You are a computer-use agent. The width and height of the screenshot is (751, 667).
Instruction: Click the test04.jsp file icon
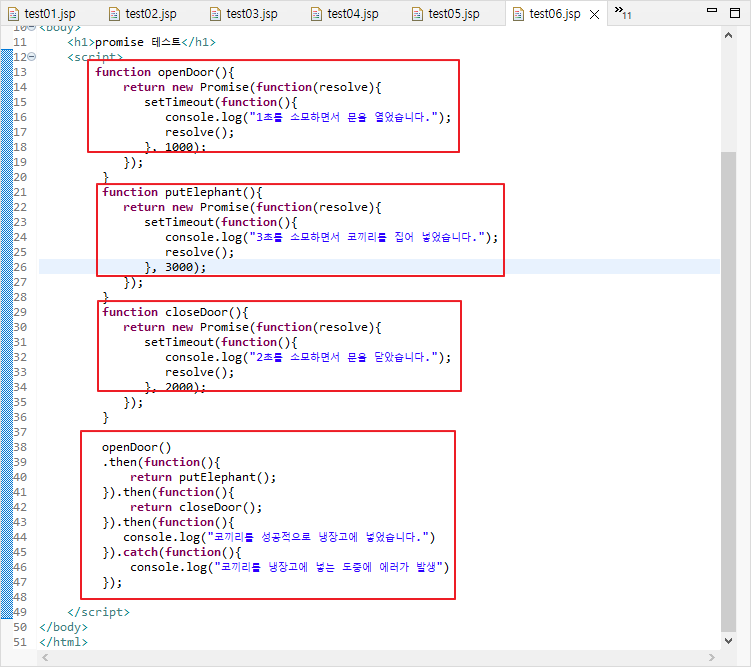click(316, 14)
